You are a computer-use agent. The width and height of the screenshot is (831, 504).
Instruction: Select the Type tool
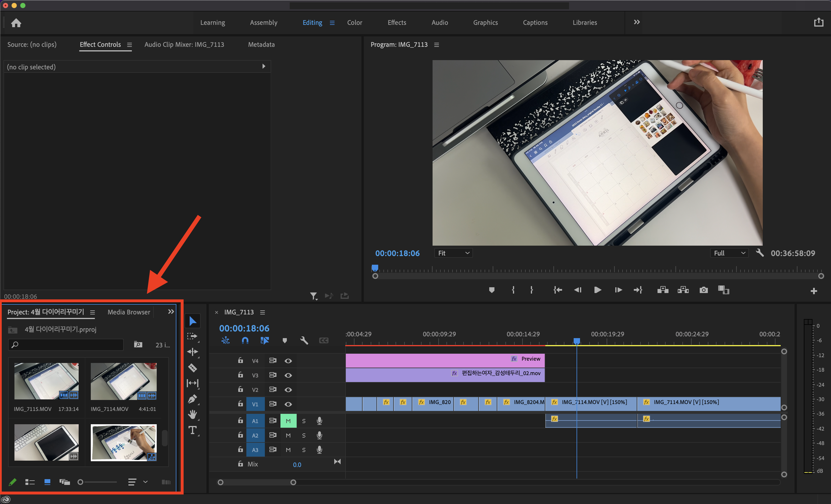pyautogui.click(x=193, y=430)
